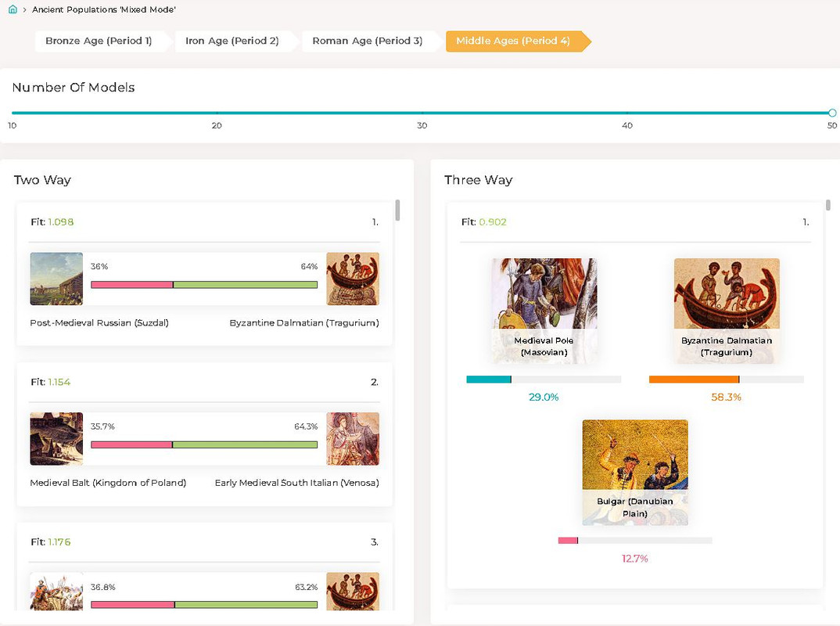
Task: Click the 'Medieval Balt (Kingdom of Poland)' label
Action: 108,482
